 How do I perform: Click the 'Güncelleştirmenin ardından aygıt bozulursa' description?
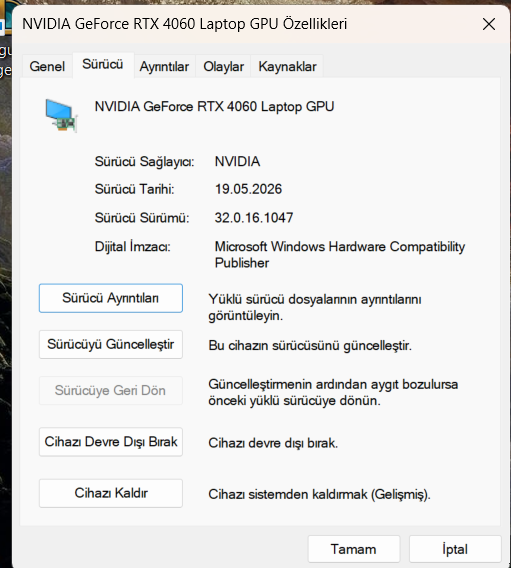click(x=333, y=392)
